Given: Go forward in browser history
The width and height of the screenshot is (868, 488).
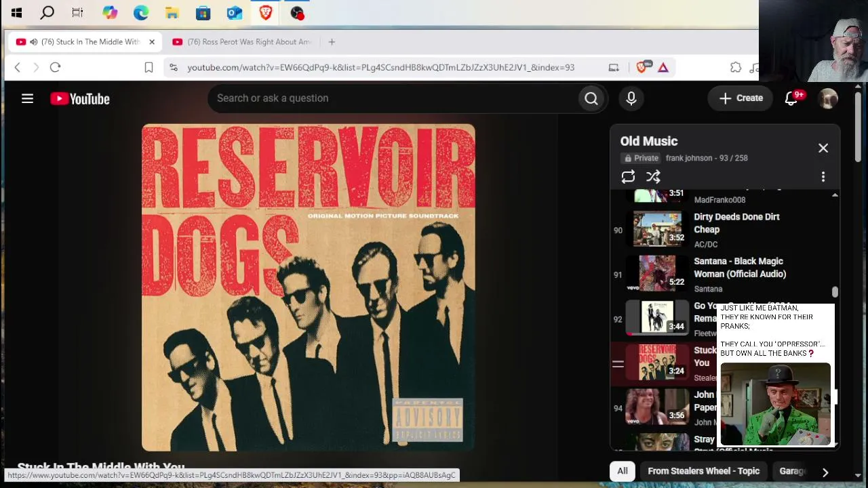Looking at the screenshot, I should [36, 67].
